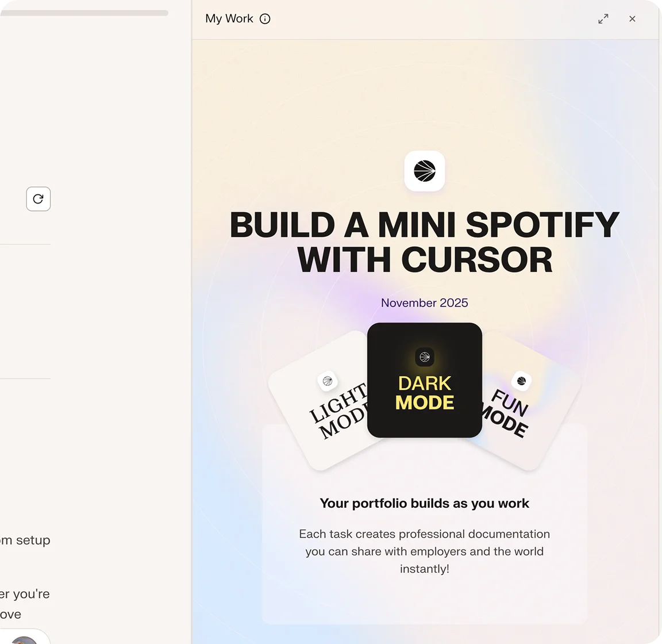Click the avatar at bottom left corner
Viewport: 662px width, 644px height.
click(x=24, y=640)
